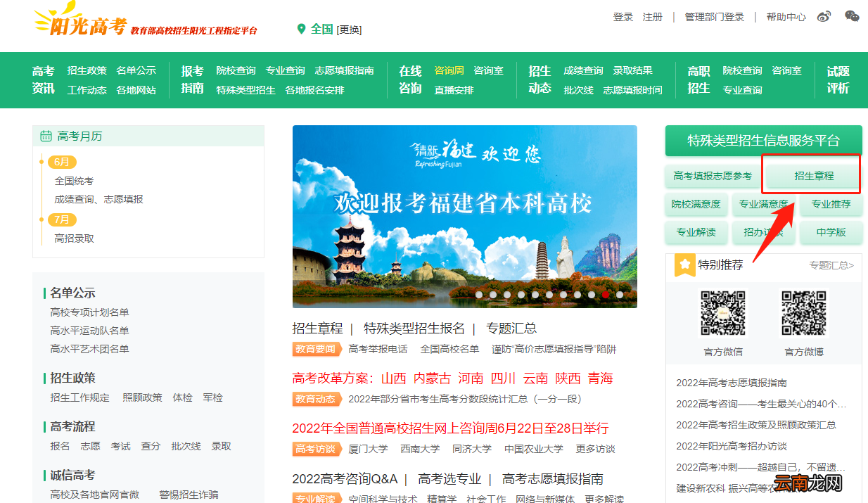Select 6月 in the calendar timeline
The image size is (868, 503).
pyautogui.click(x=62, y=162)
